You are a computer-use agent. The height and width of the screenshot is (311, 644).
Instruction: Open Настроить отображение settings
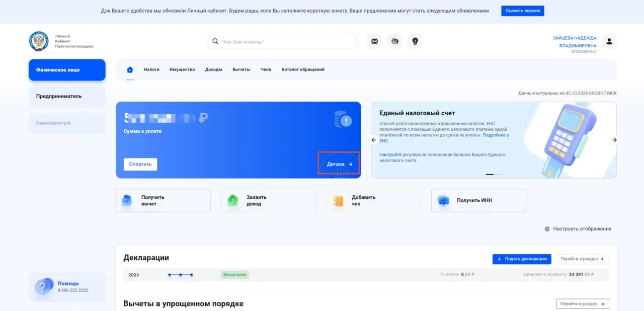coord(578,228)
